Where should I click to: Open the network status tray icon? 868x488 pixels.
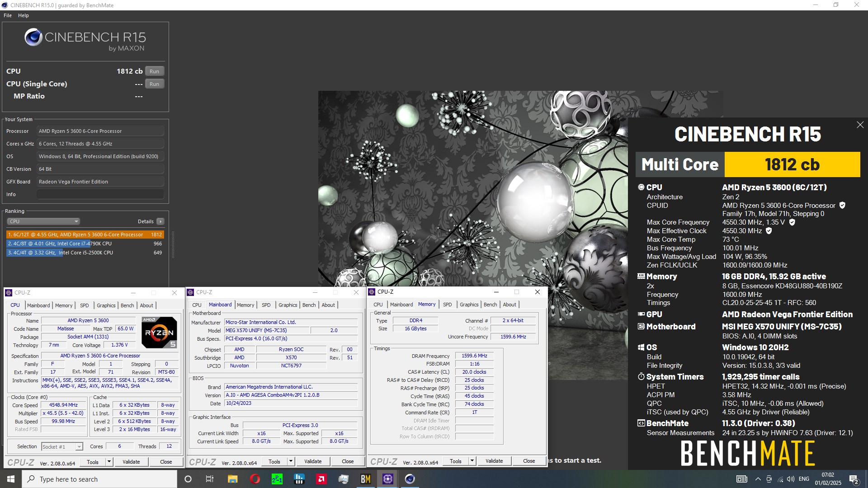pos(780,479)
